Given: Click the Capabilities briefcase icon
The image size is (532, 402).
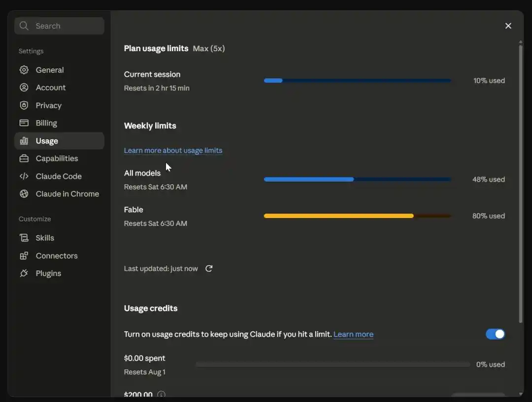Looking at the screenshot, I should click(24, 158).
